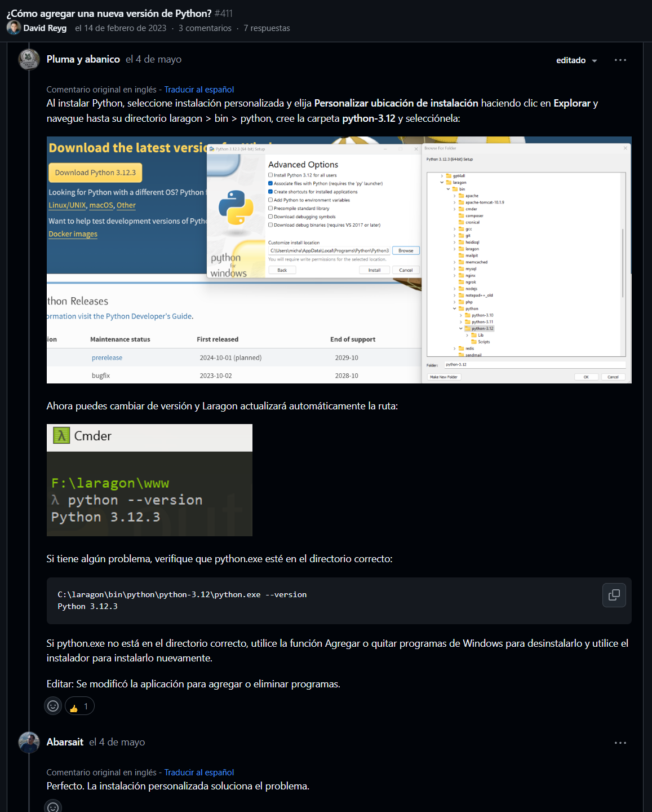Open the Cmder terminal screenshot image

pyautogui.click(x=149, y=480)
